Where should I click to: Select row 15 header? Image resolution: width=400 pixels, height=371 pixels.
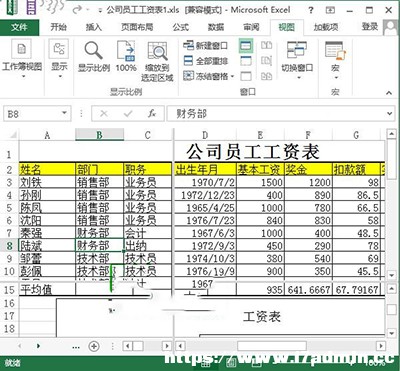[9, 290]
